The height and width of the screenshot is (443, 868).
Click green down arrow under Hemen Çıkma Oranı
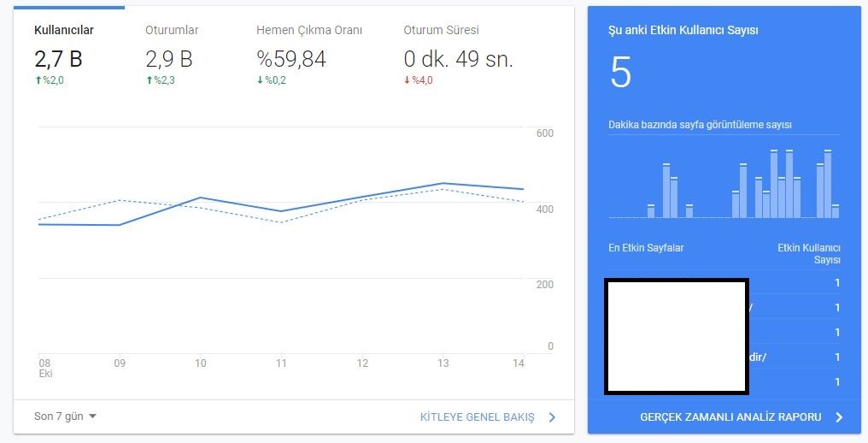260,80
